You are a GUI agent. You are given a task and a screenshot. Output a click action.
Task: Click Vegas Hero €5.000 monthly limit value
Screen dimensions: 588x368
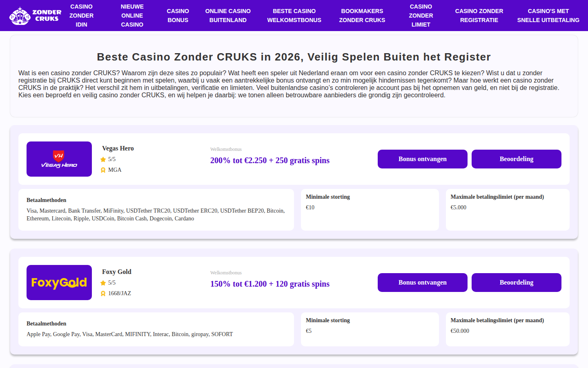pos(459,208)
